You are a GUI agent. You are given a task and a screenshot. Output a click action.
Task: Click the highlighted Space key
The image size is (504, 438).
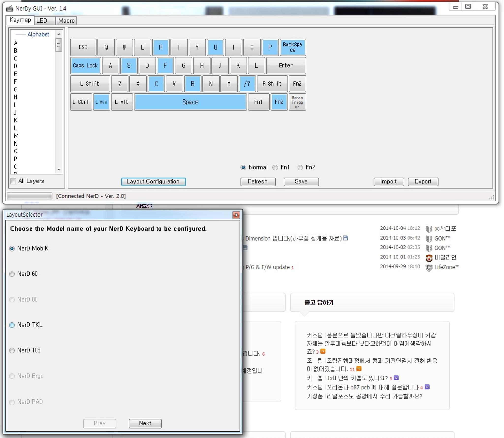coord(190,102)
